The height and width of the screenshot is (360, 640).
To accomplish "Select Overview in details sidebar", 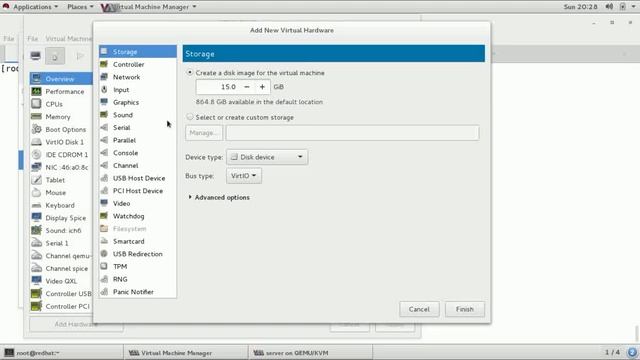I will tap(61, 78).
